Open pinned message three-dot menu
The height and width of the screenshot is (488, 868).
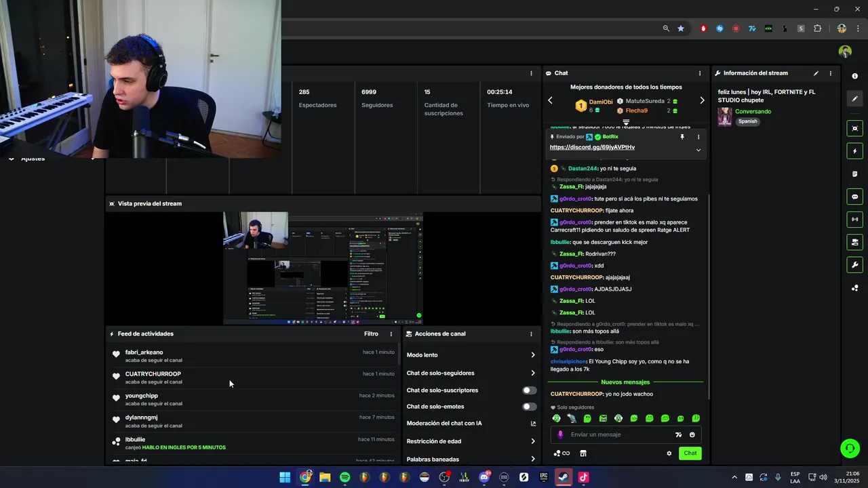pyautogui.click(x=698, y=137)
